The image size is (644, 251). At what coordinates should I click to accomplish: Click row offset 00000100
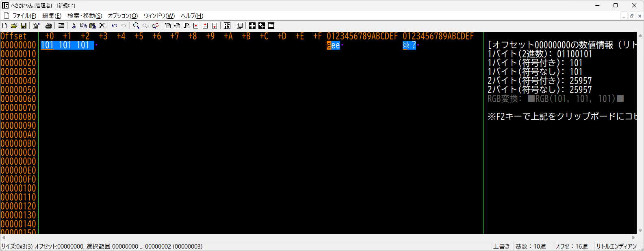tap(18, 188)
